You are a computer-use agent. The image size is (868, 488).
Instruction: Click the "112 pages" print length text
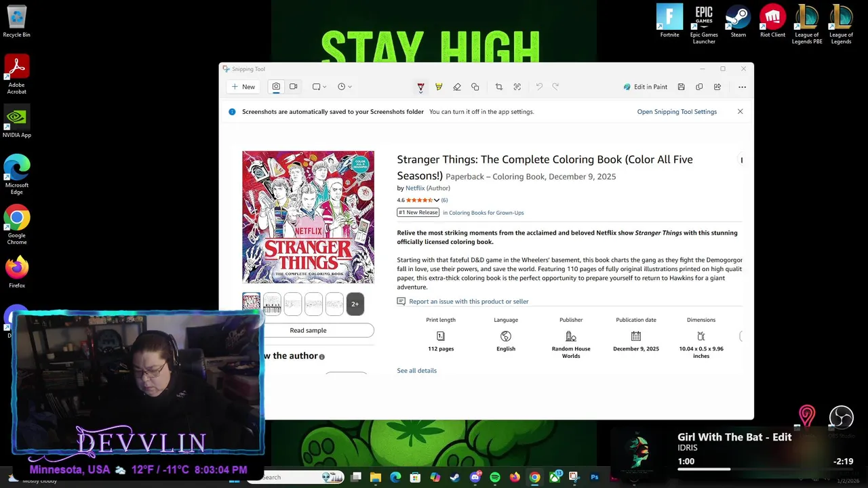[441, 349]
